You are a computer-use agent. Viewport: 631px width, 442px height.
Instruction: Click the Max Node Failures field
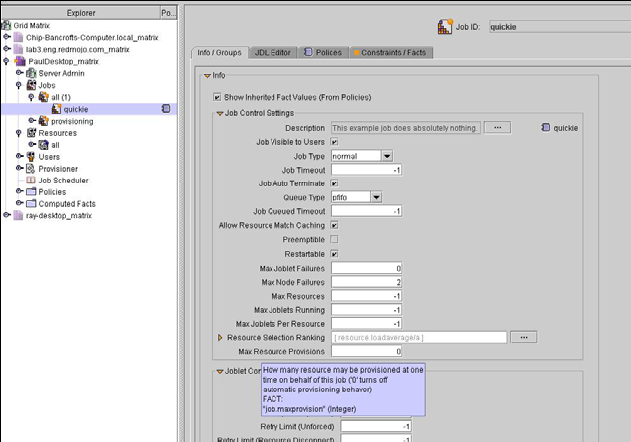pyautogui.click(x=366, y=282)
